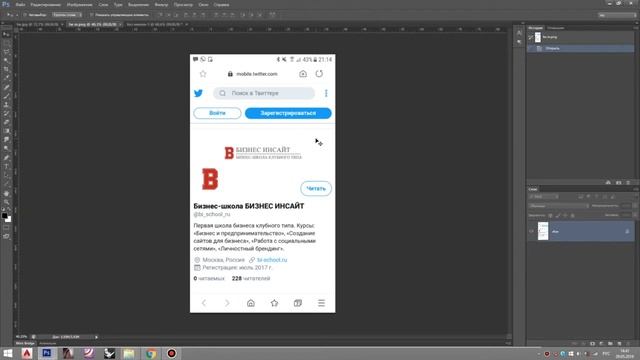Toggle show transform controls checkbox

pos(91,15)
